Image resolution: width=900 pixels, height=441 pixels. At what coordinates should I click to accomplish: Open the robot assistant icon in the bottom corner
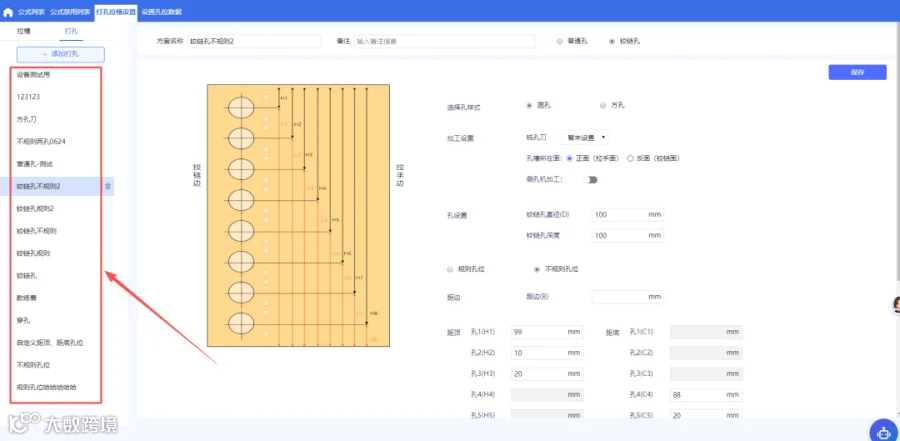[883, 431]
